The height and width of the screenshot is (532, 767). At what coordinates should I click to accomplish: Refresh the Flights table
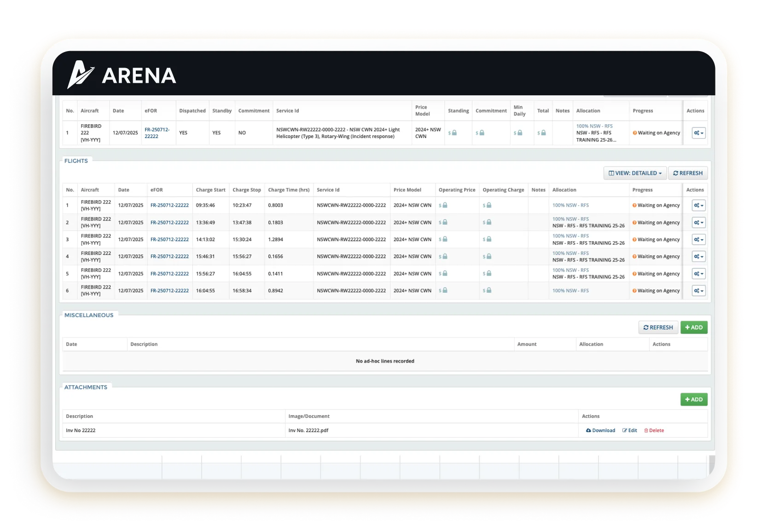point(688,173)
